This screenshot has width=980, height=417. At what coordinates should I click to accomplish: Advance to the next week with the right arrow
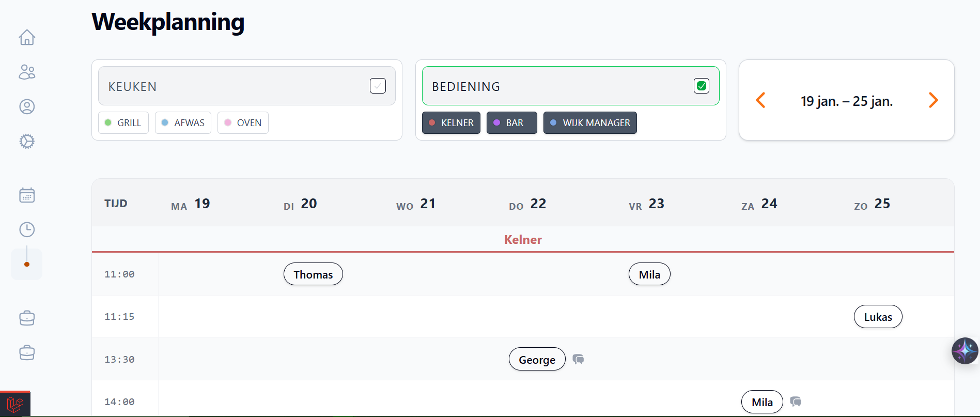coord(933,100)
